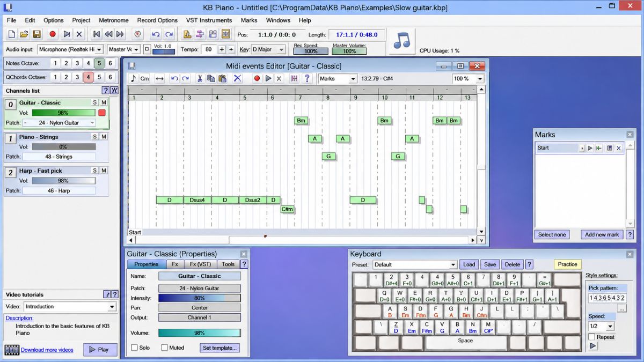Click Select none in Marks panel

[x=552, y=234]
